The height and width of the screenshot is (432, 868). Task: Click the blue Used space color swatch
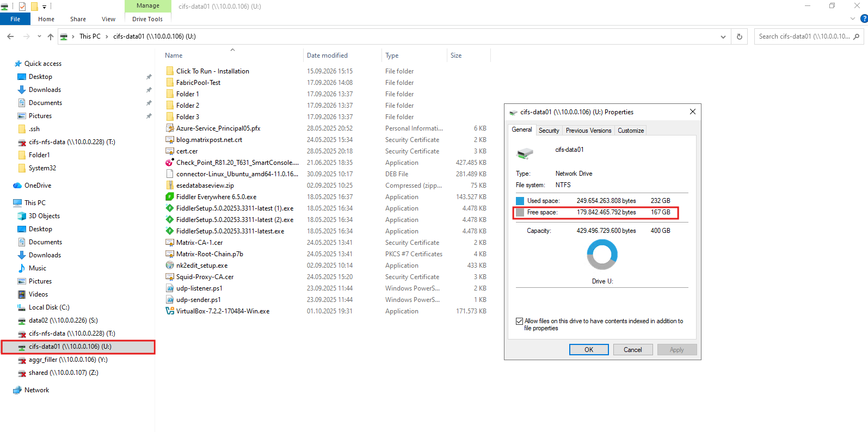[x=520, y=201]
